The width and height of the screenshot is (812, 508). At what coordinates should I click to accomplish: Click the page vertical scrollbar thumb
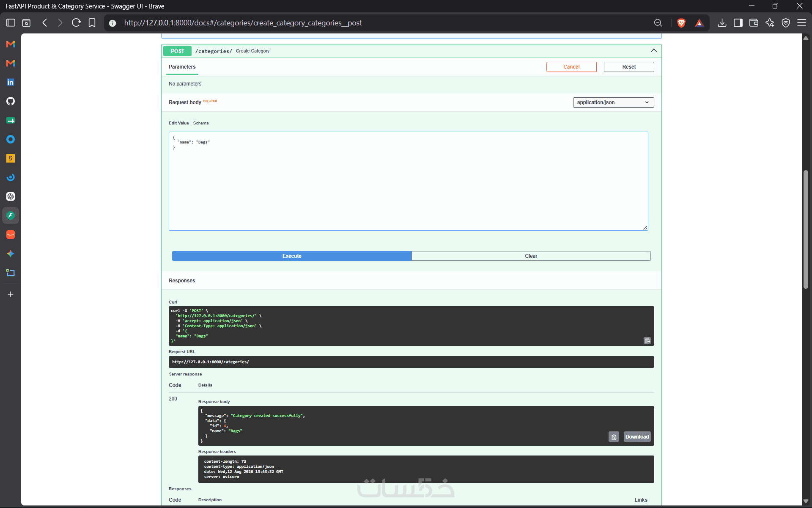(806, 229)
